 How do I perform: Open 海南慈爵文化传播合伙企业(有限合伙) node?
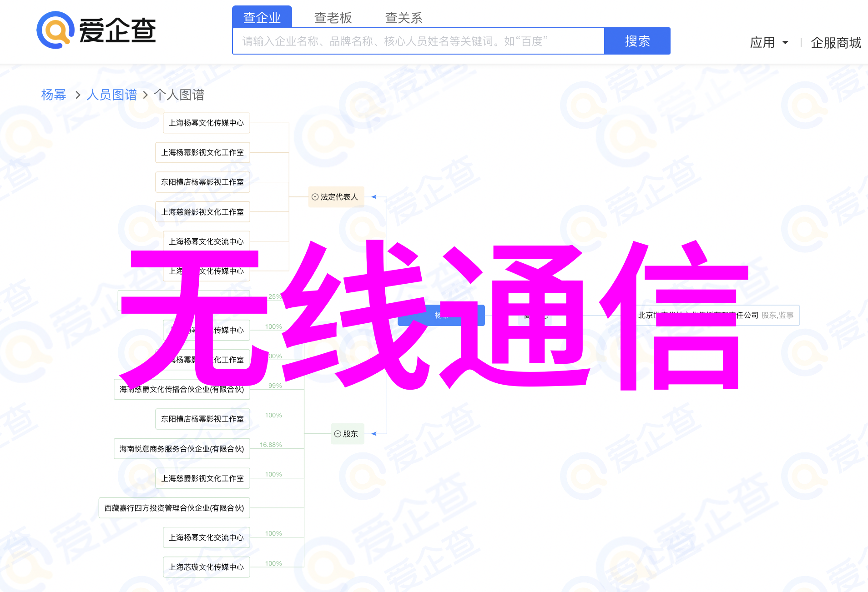[182, 389]
